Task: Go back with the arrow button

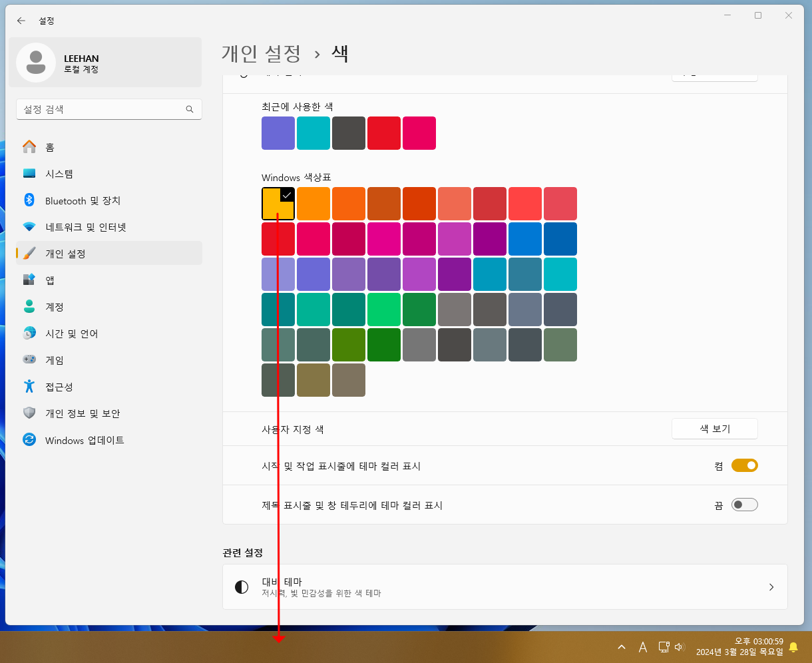Action: pos(21,21)
